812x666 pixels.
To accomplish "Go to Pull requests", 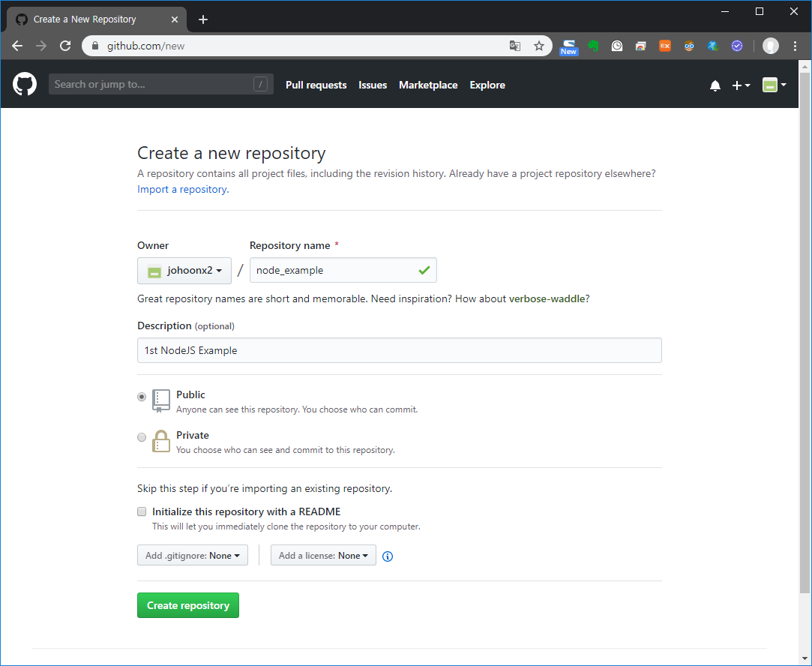I will [316, 85].
